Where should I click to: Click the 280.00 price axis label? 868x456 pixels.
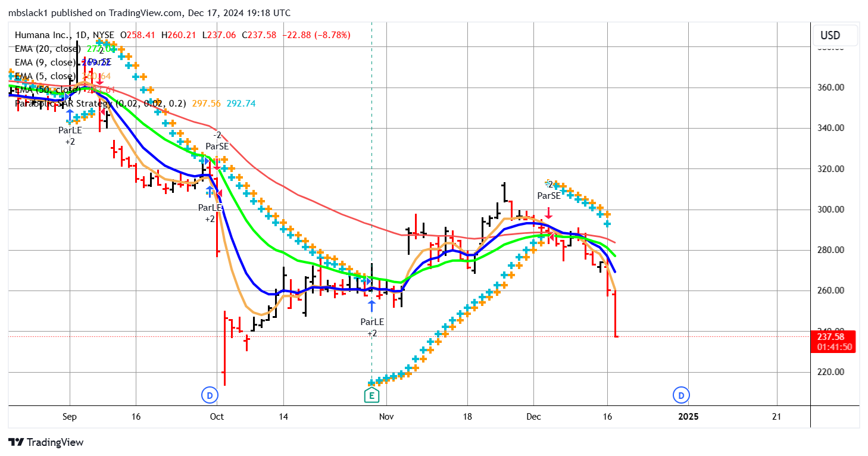830,250
